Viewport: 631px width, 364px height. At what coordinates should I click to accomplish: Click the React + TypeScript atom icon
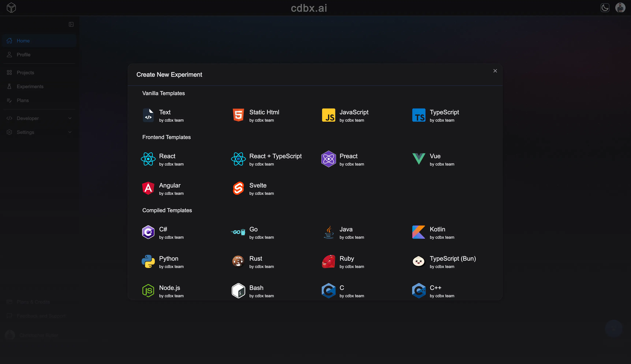pyautogui.click(x=238, y=159)
